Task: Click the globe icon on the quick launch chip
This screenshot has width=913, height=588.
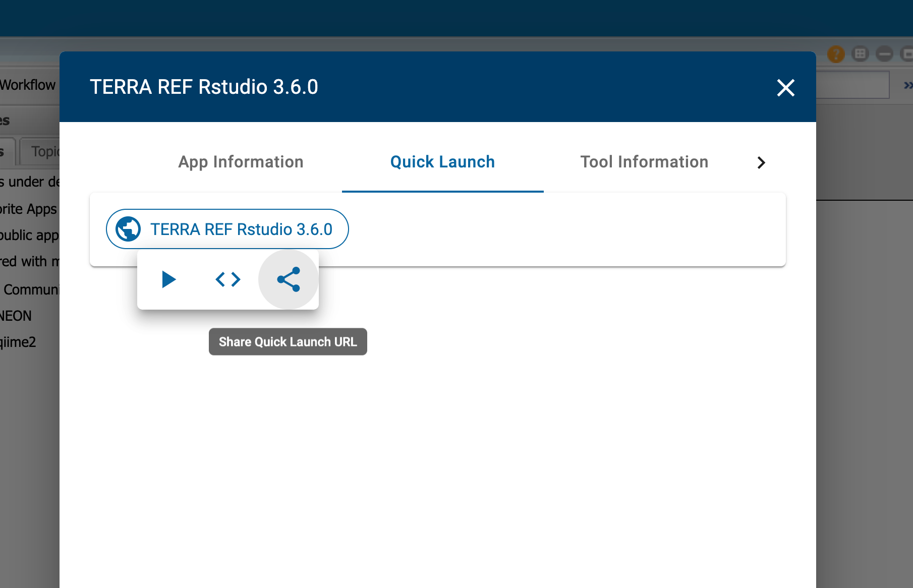Action: (128, 229)
